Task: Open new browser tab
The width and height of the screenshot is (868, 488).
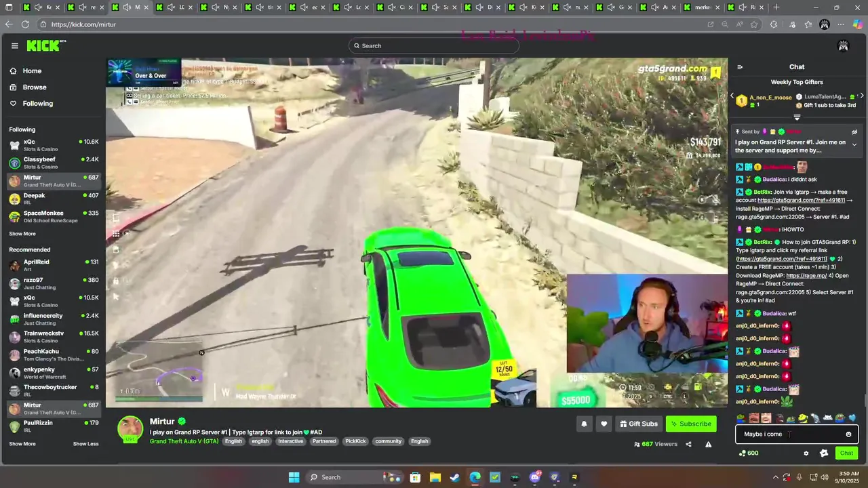Action: [776, 7]
